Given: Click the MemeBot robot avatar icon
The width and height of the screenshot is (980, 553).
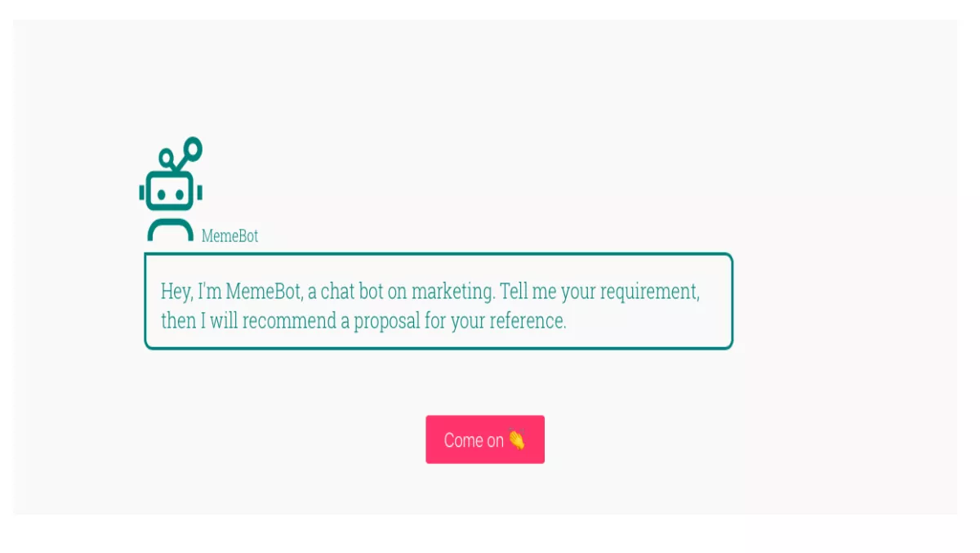Looking at the screenshot, I should coord(171,189).
